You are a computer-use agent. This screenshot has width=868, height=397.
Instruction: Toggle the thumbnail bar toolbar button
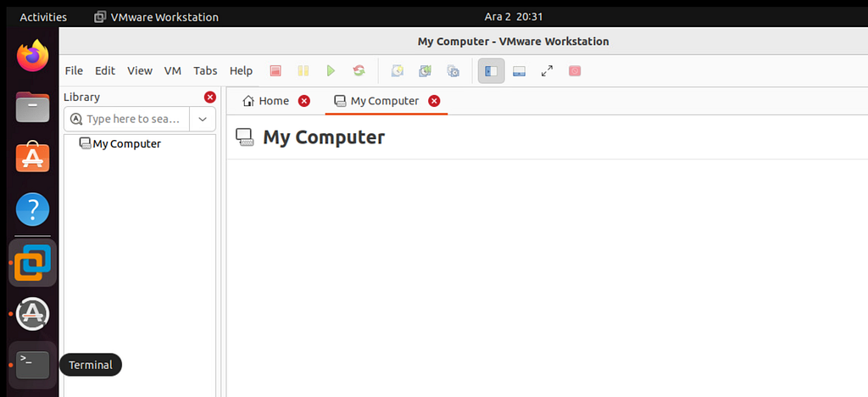[x=520, y=71]
